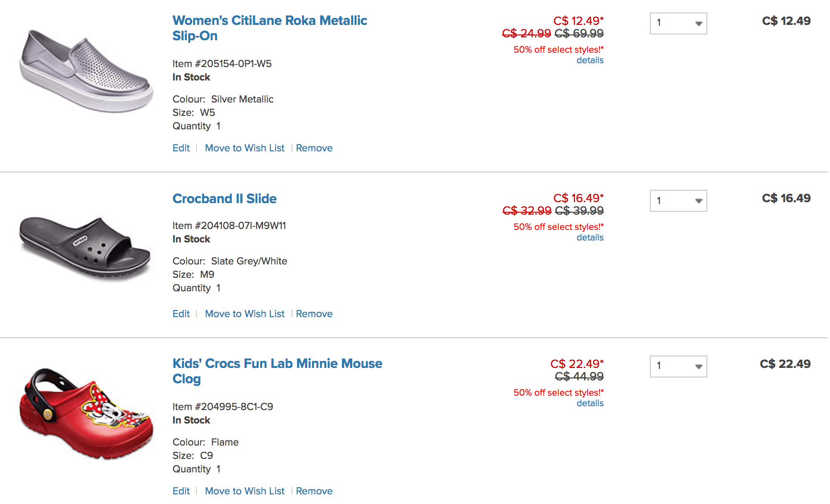Expand quantity dropdown for Minnie Mouse Clog
The height and width of the screenshot is (504, 830).
[678, 367]
